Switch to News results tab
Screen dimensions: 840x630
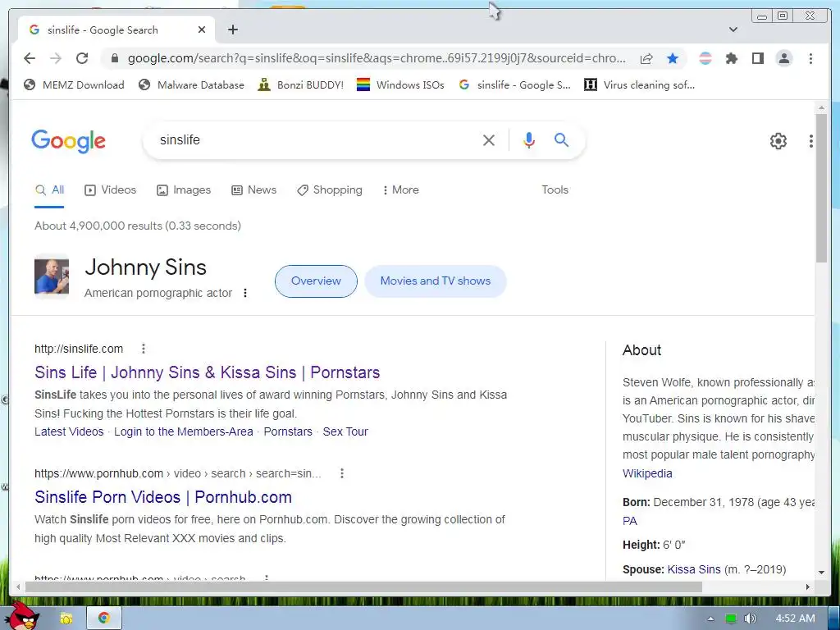point(253,190)
